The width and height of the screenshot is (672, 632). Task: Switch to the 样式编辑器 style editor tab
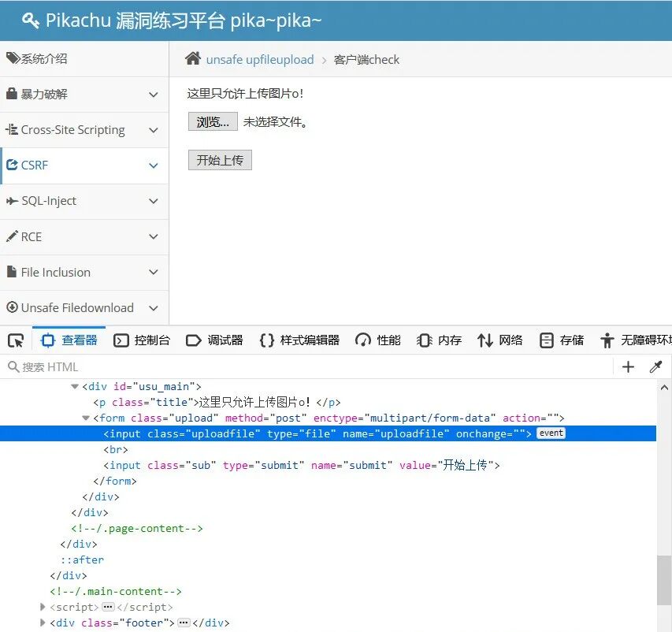pos(299,340)
